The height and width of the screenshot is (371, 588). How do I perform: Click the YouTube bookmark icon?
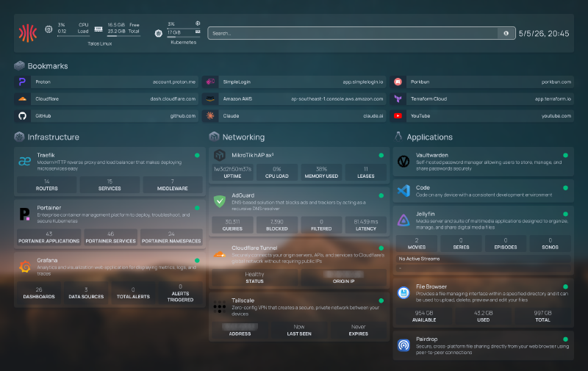coord(398,116)
